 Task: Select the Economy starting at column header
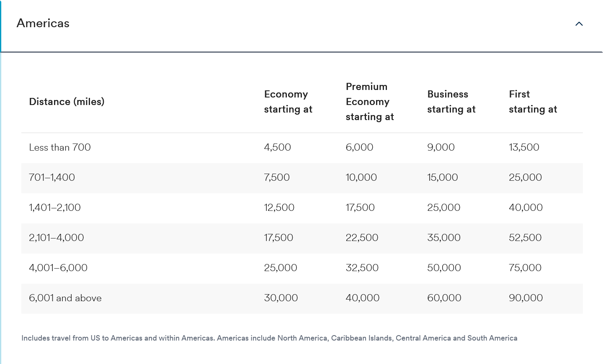click(288, 102)
